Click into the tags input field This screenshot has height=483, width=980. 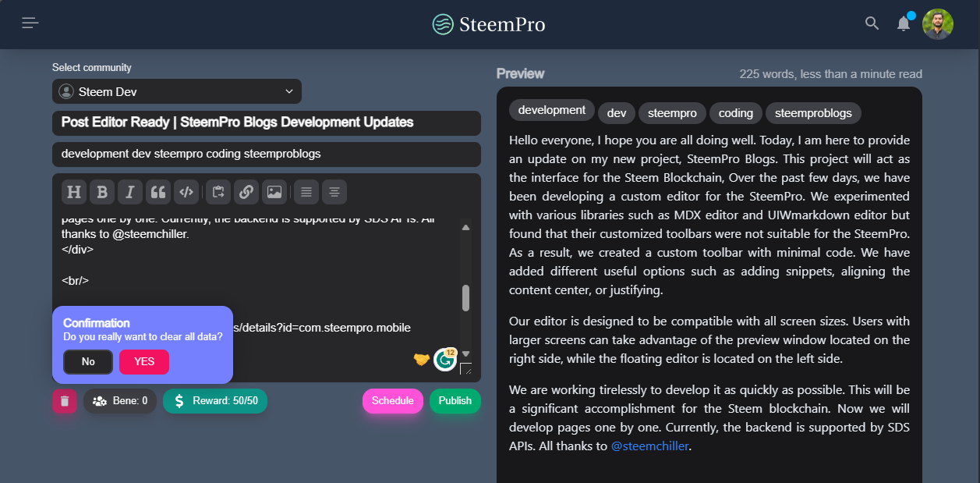click(267, 154)
